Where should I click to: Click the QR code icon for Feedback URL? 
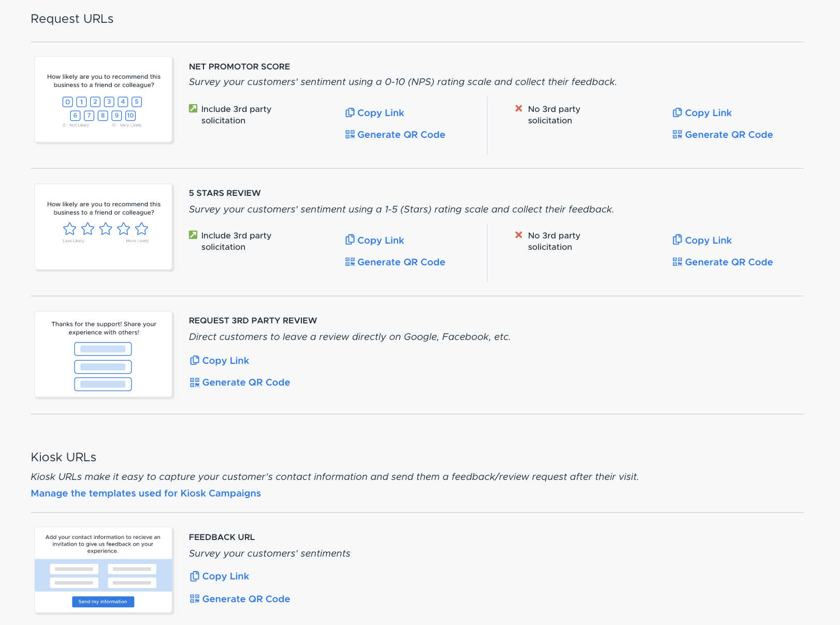(195, 599)
